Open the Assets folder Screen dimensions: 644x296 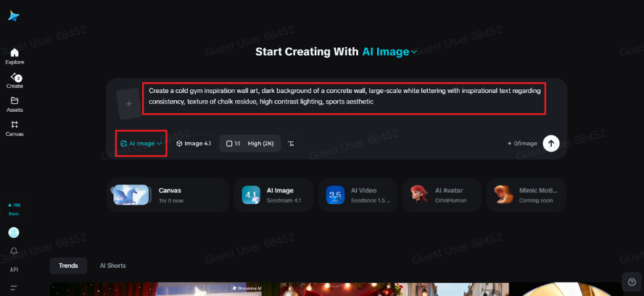[x=15, y=104]
